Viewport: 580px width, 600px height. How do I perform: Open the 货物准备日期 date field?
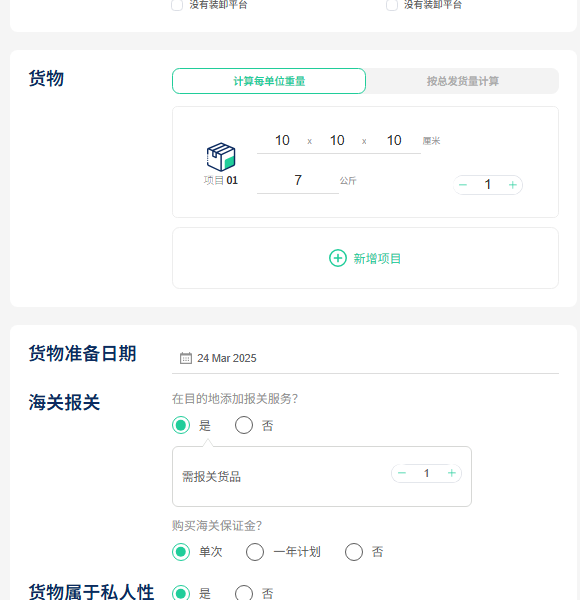(x=365, y=358)
